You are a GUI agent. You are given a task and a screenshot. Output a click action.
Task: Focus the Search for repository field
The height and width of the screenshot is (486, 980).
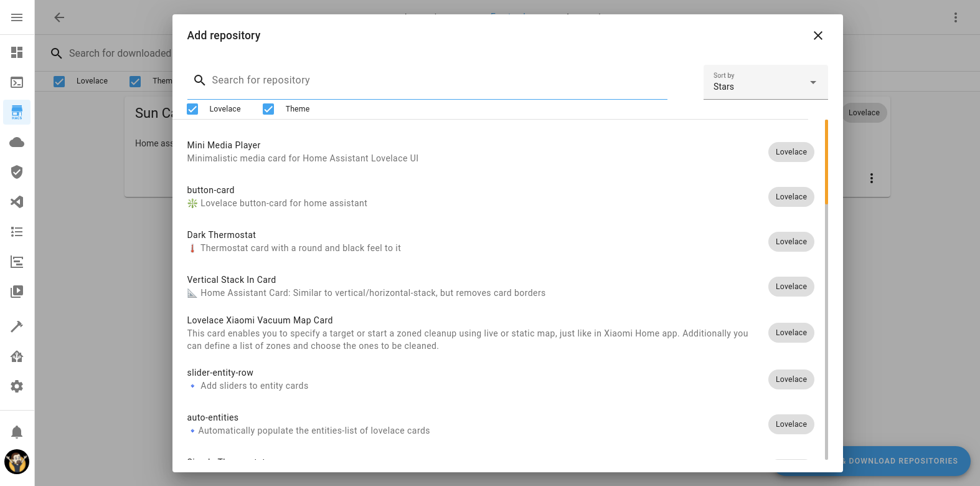click(x=427, y=80)
